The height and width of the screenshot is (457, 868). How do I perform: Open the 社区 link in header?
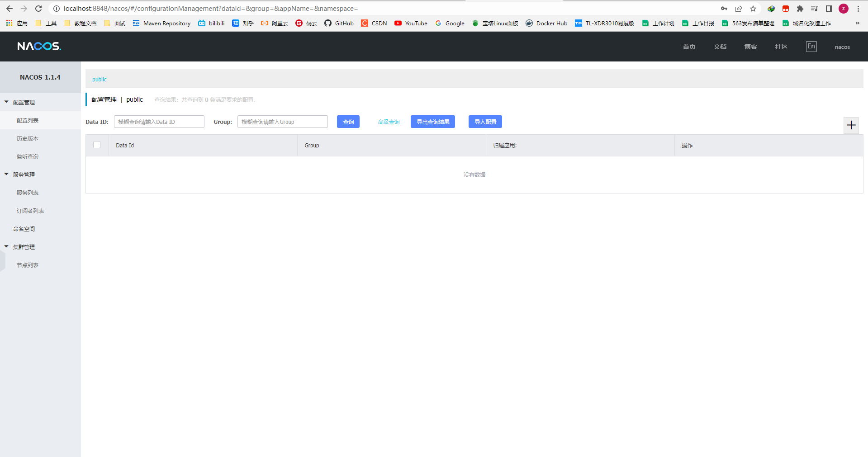781,47
